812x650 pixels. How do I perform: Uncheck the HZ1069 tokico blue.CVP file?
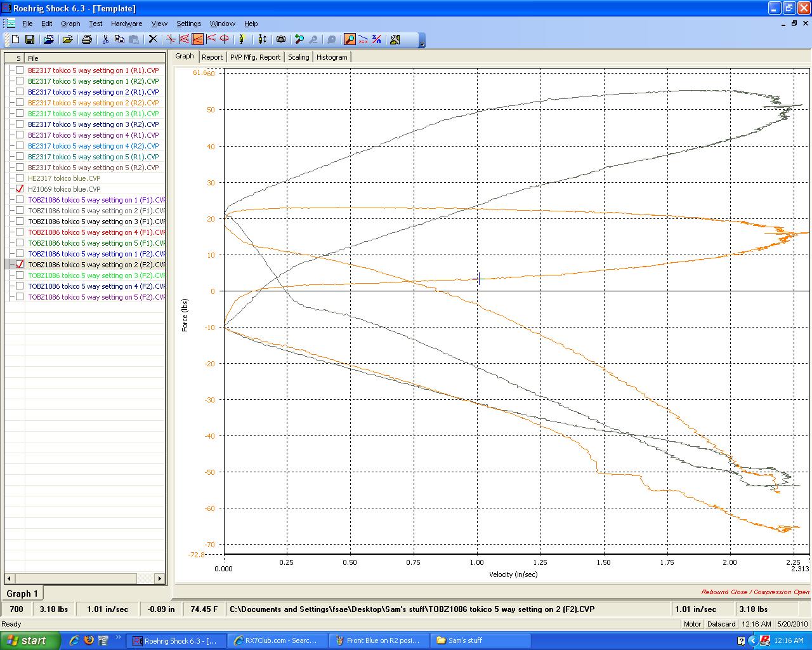pos(20,189)
